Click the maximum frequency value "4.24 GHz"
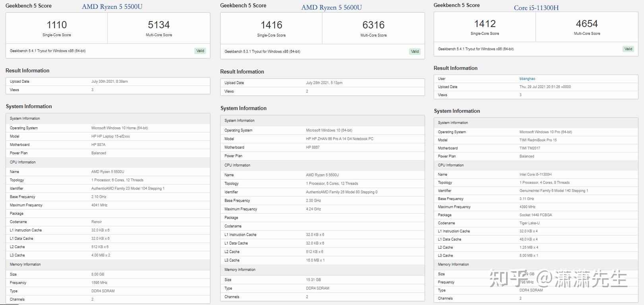Screen dimensions: 644x305 tap(314, 209)
